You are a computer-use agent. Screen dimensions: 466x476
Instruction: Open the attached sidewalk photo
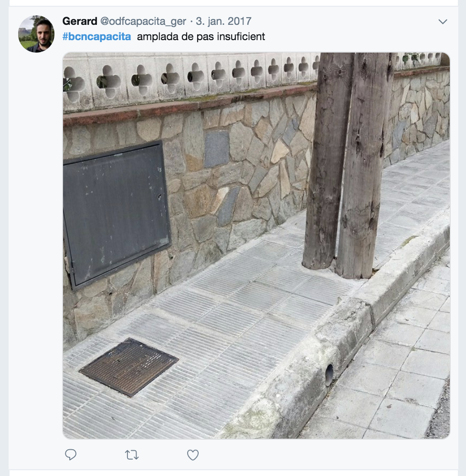pyautogui.click(x=256, y=246)
